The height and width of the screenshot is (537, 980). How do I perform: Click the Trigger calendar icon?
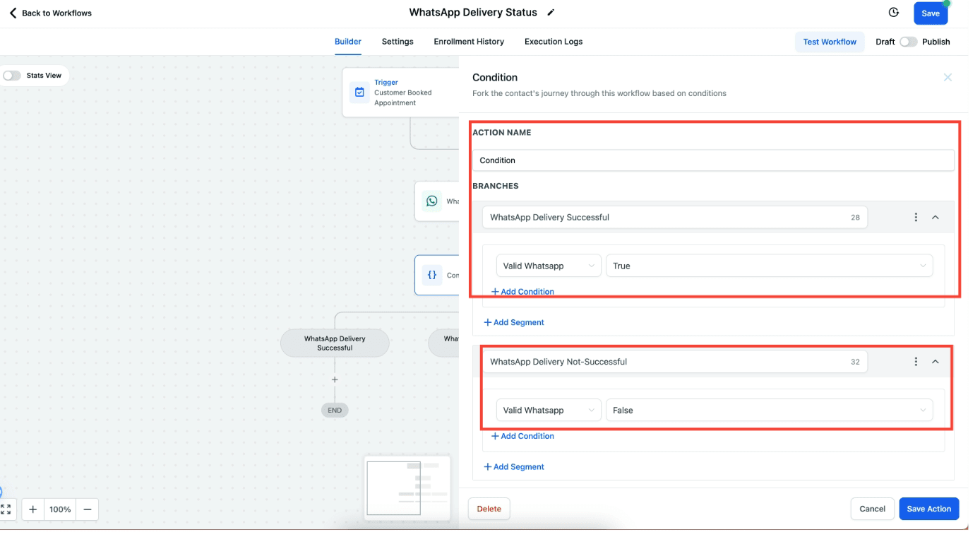(x=359, y=93)
